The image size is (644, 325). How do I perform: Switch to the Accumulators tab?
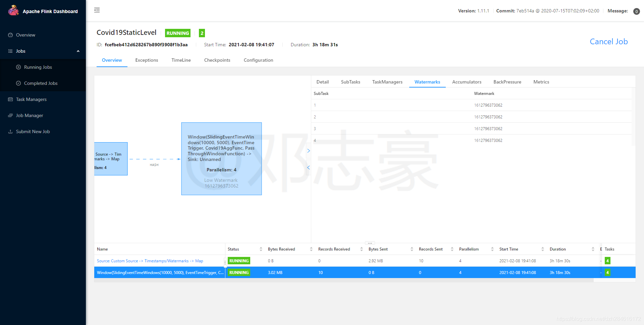point(467,82)
